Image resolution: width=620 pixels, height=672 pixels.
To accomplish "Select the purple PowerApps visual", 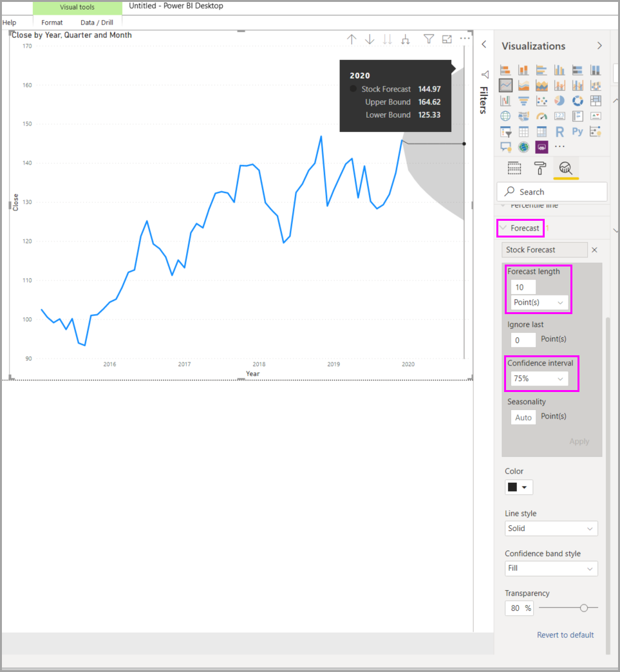I will point(541,147).
